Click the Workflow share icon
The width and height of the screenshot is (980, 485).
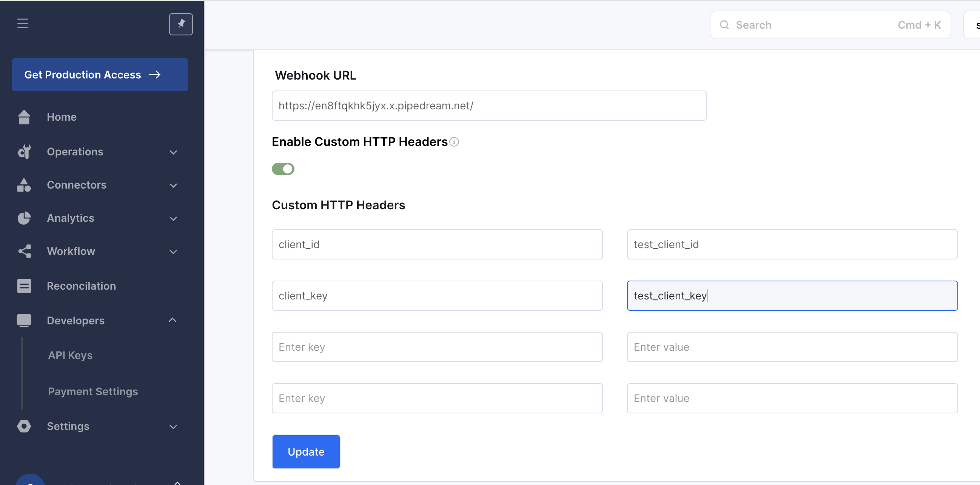click(24, 251)
